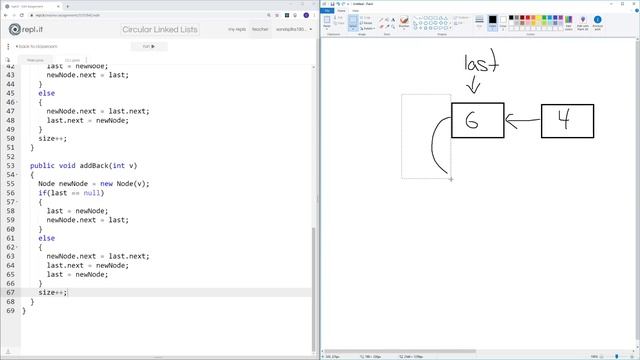Switch to the second editor file tab
Image resolution: width=640 pixels, height=360 pixels.
tap(72, 60)
